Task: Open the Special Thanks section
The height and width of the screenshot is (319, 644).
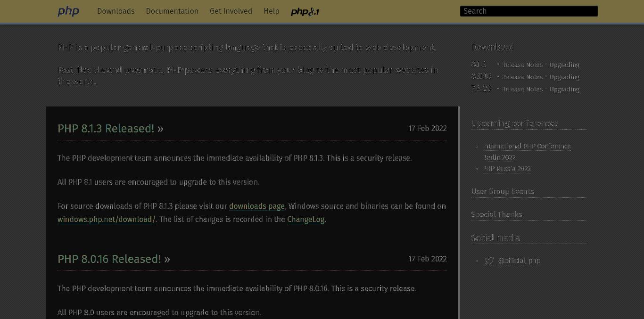Action: pos(496,214)
